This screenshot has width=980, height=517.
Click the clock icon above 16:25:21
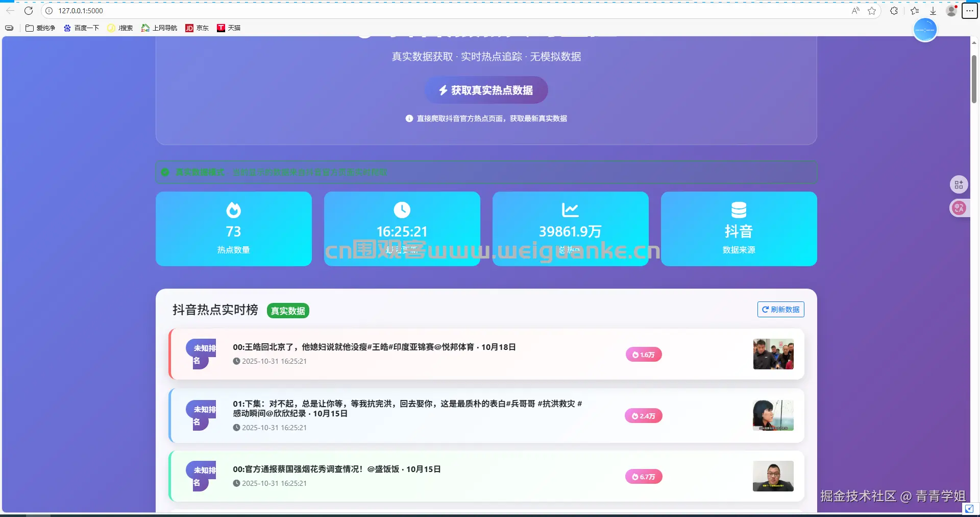pyautogui.click(x=402, y=209)
